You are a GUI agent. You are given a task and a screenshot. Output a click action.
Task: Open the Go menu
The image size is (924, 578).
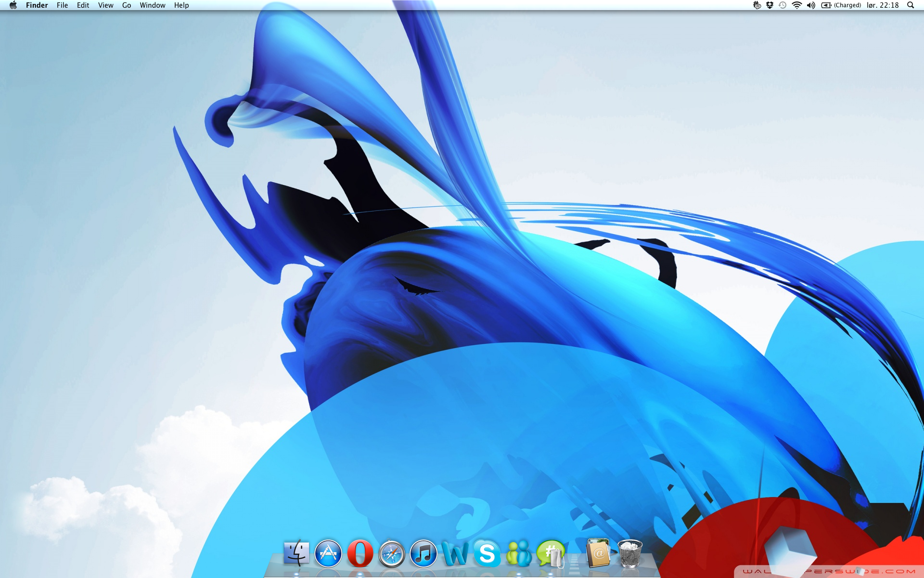(x=127, y=5)
